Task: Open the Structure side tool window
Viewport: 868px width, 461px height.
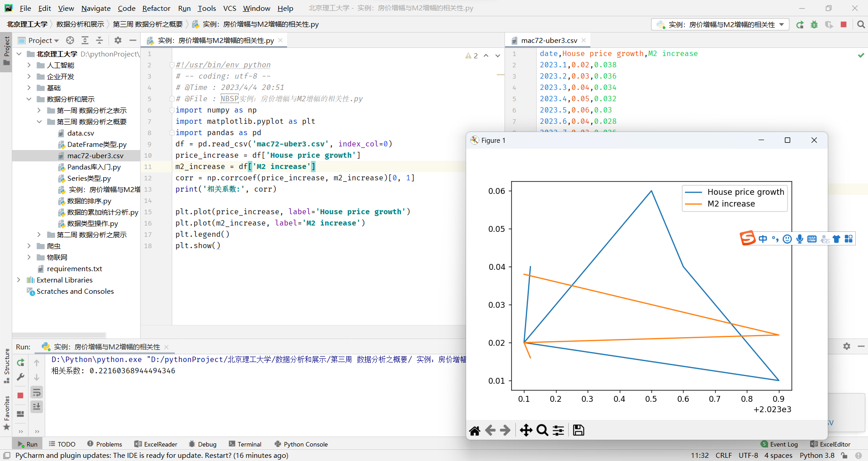Action: [6, 365]
